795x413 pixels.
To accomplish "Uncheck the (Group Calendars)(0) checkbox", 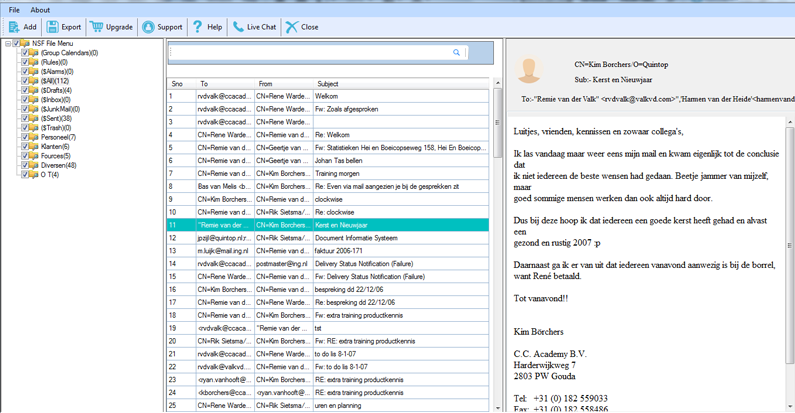I will (24, 53).
